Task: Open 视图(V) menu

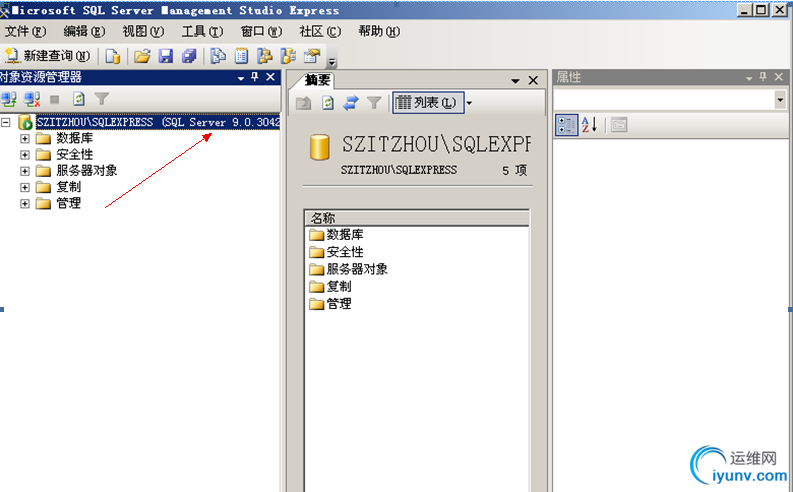Action: 143,32
